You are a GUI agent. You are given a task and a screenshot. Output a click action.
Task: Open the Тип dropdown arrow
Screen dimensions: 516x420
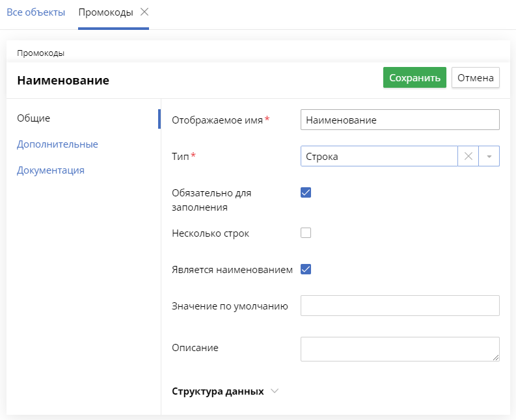click(x=489, y=156)
